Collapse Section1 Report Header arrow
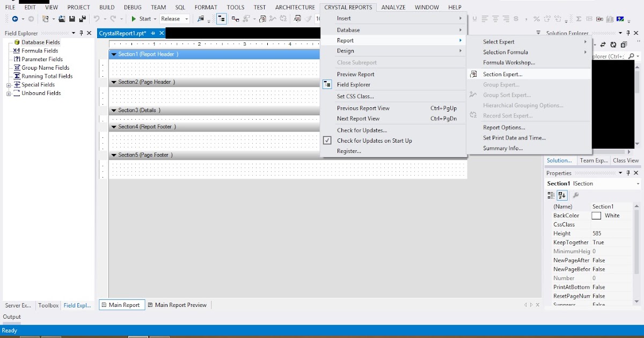The width and height of the screenshot is (644, 338). pos(114,54)
